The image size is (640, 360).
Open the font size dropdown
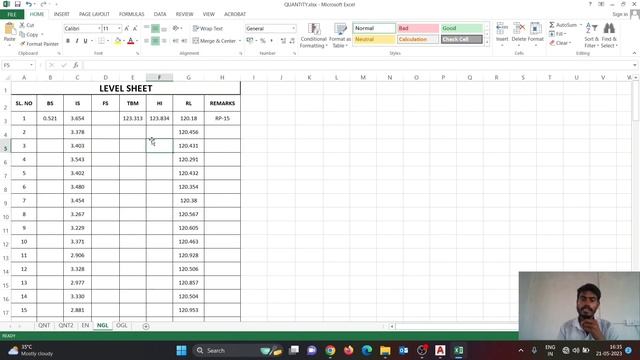tap(119, 29)
